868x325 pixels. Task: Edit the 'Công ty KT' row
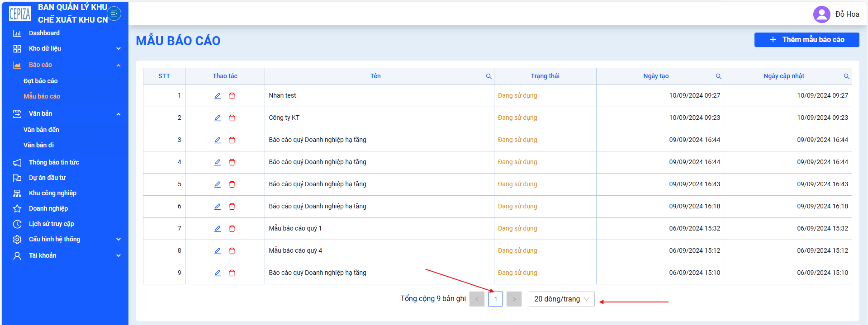pos(218,118)
